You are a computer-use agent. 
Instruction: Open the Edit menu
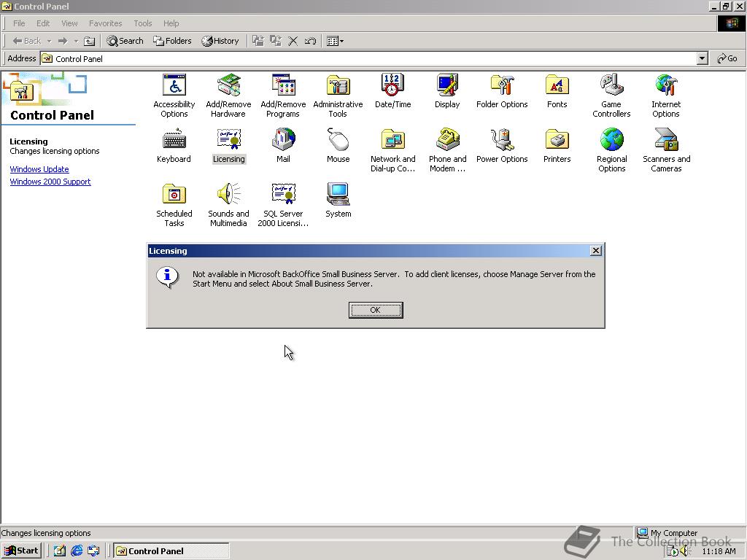pyautogui.click(x=43, y=23)
